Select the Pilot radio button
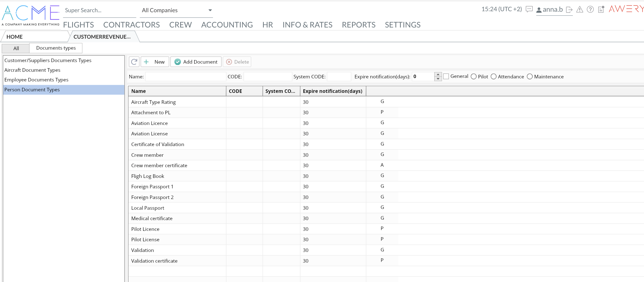644x282 pixels. pos(473,77)
